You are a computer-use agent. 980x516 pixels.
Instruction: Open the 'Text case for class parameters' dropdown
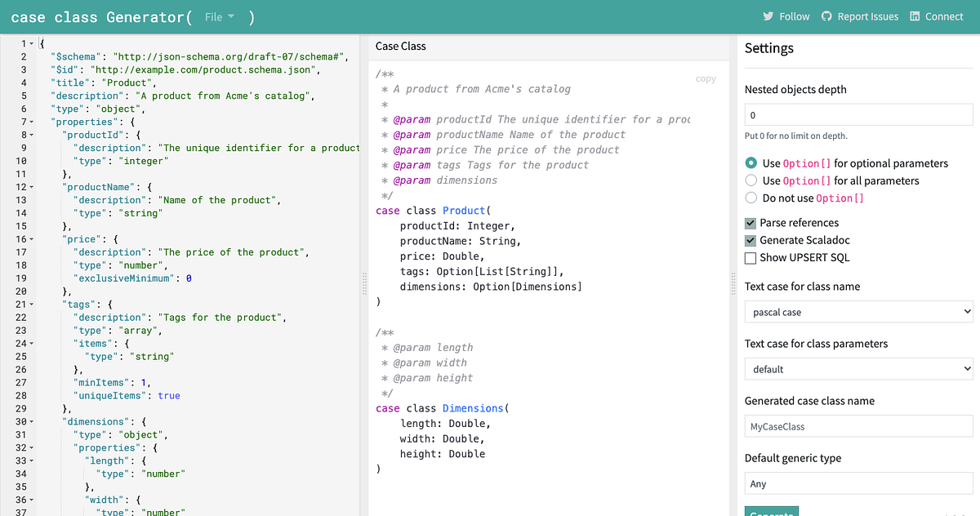857,368
